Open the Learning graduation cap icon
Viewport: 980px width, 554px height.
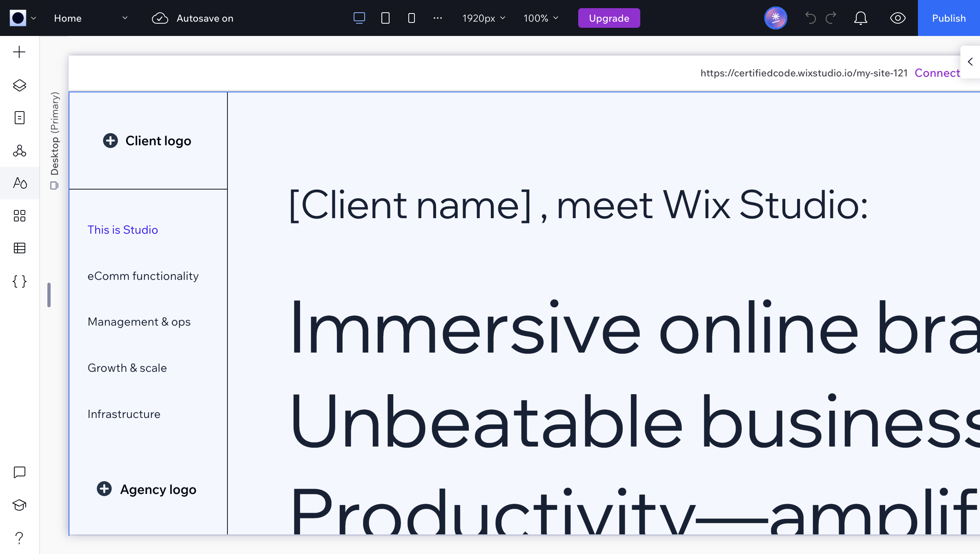tap(19, 505)
